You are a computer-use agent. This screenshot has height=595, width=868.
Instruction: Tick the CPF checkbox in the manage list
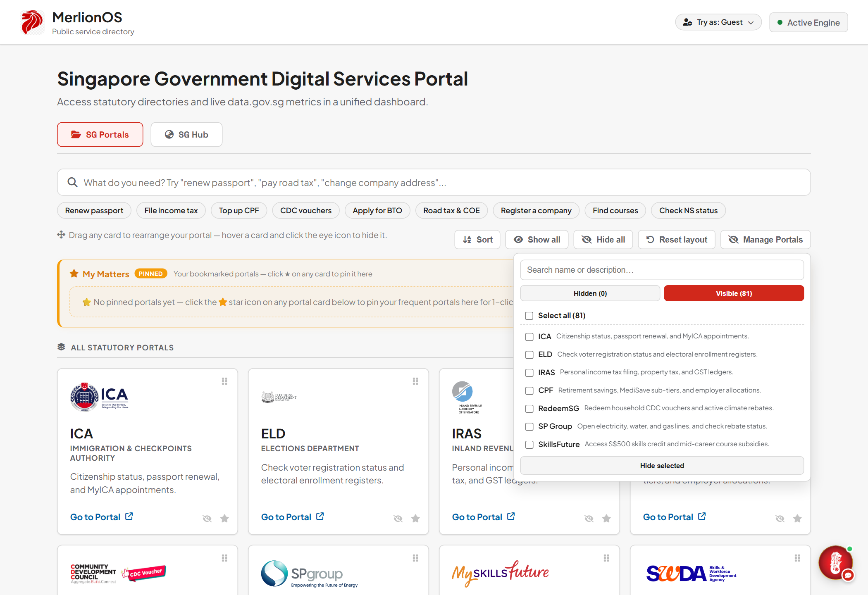pos(529,390)
